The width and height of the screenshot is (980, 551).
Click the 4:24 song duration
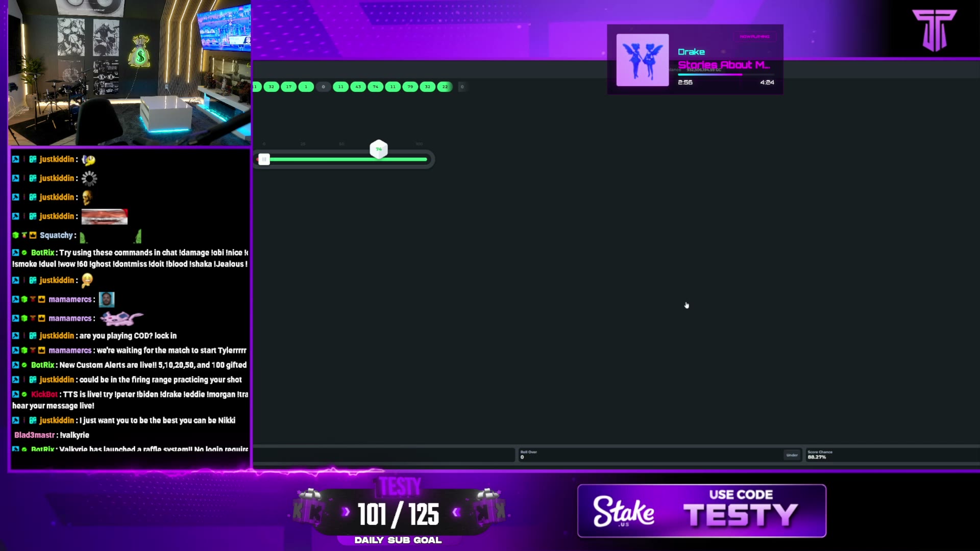767,82
